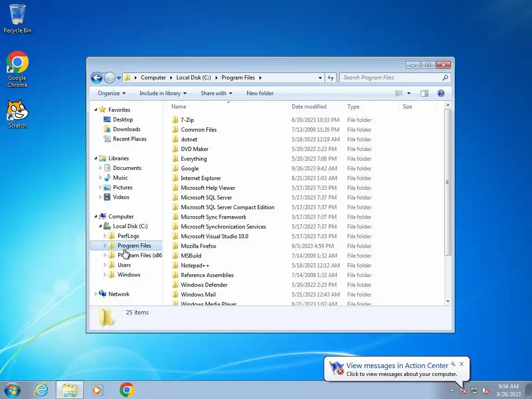Open Windows Media Player from taskbar
Image resolution: width=532 pixels, height=399 pixels.
98,390
